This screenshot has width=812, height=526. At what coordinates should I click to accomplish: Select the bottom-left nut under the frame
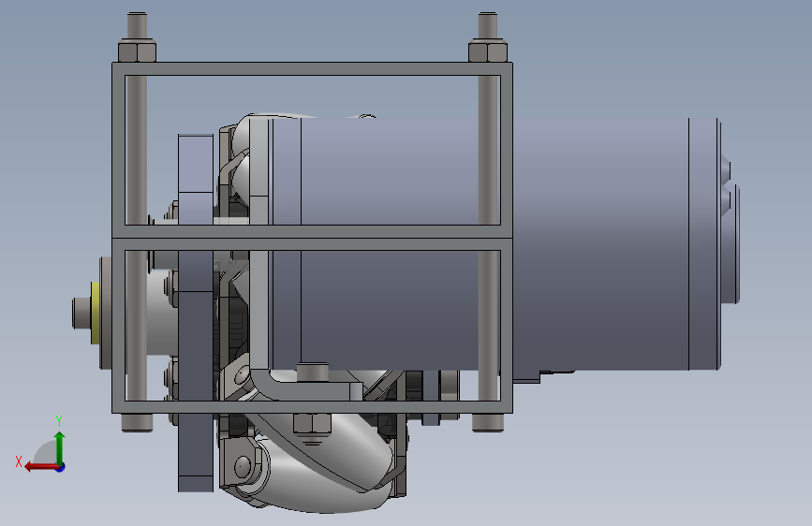(x=138, y=422)
